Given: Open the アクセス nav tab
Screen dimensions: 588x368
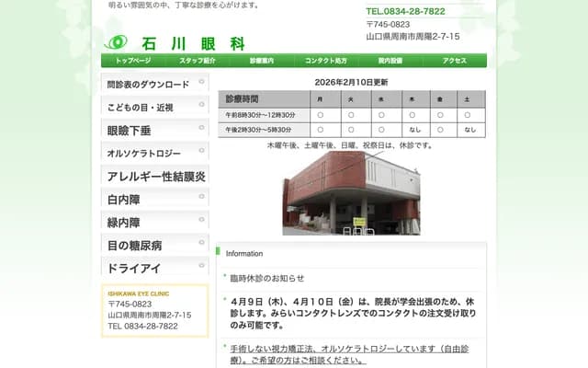Looking at the screenshot, I should click(455, 61).
